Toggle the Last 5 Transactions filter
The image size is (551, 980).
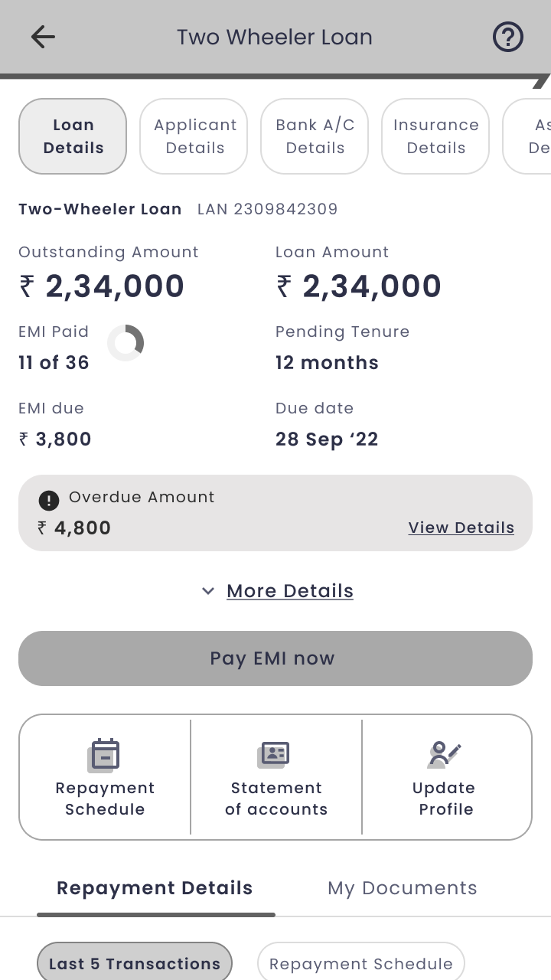click(135, 963)
